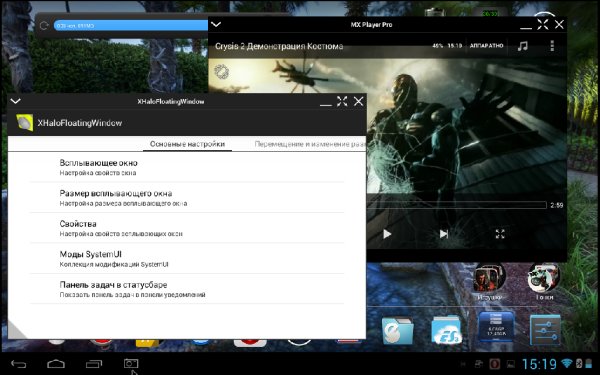Expand XHaloFloatingWindow title bar chevron
The height and width of the screenshot is (375, 600).
tap(15, 101)
